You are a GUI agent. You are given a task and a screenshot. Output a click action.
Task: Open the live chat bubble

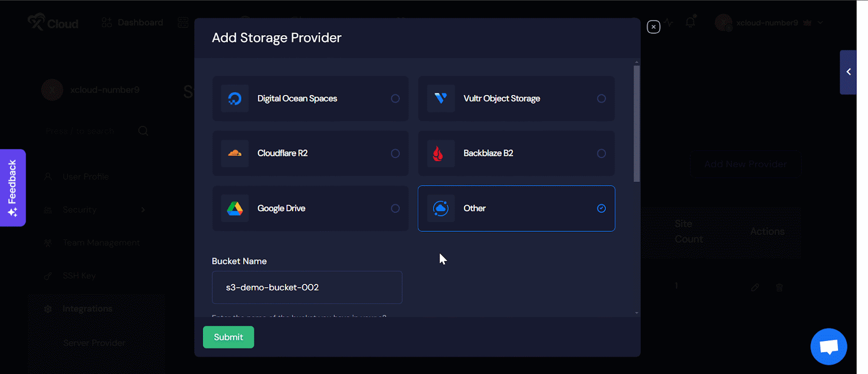pyautogui.click(x=828, y=347)
